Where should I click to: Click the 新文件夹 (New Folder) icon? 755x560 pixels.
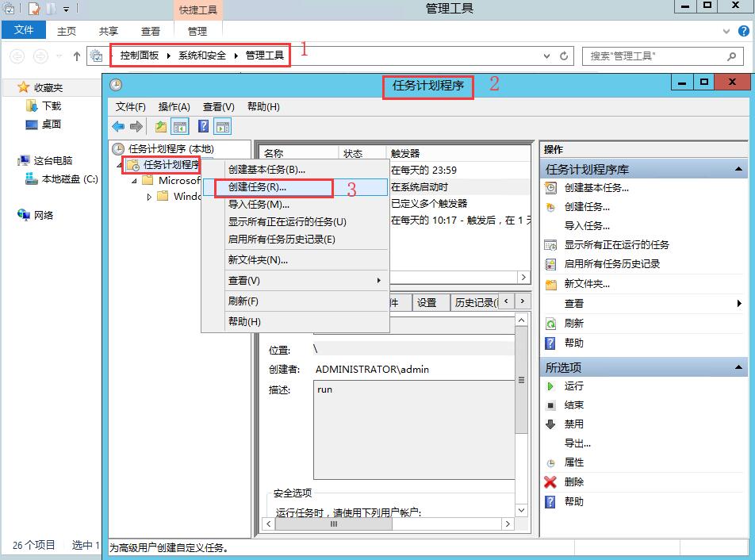point(552,284)
